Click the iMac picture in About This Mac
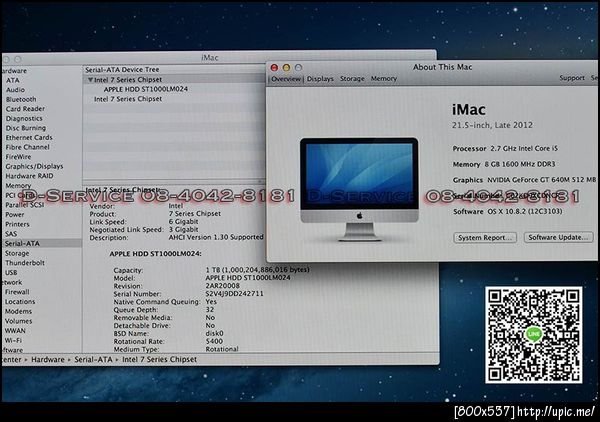 (x=359, y=189)
